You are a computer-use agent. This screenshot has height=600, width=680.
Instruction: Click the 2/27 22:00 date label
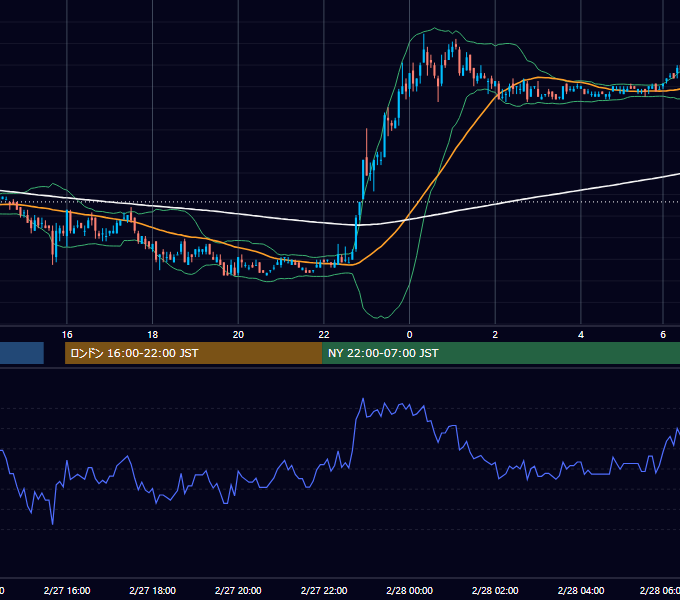point(324,590)
